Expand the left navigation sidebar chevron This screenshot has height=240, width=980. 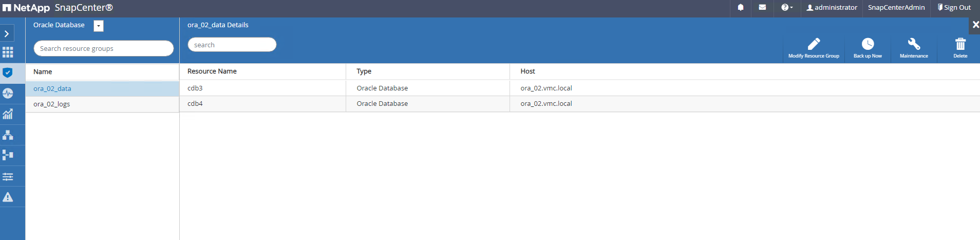(7, 34)
